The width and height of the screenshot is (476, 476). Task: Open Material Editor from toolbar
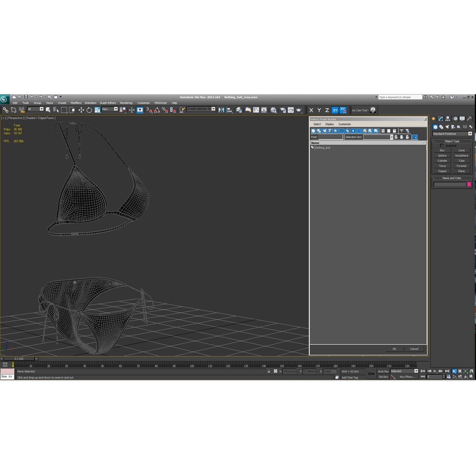pyautogui.click(x=274, y=110)
